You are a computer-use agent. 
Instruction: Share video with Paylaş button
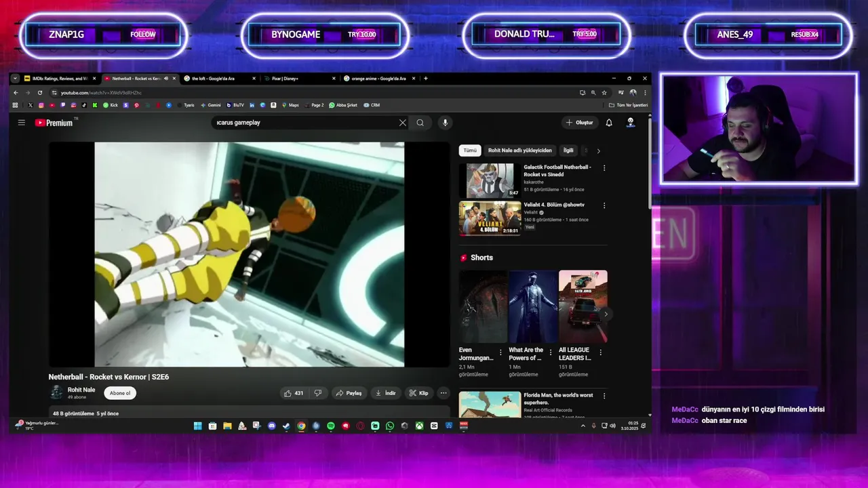(x=349, y=393)
